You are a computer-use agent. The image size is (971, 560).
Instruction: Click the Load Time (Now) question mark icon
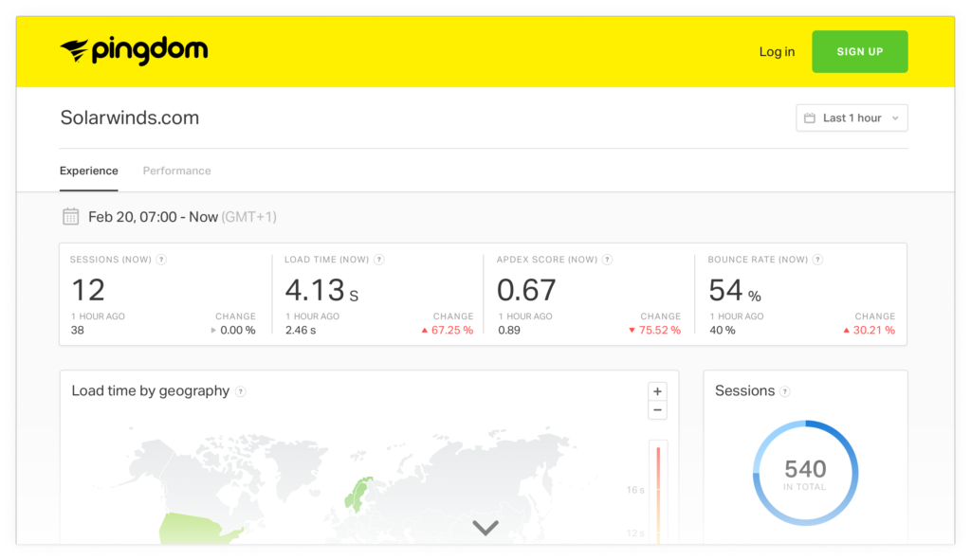pos(378,259)
